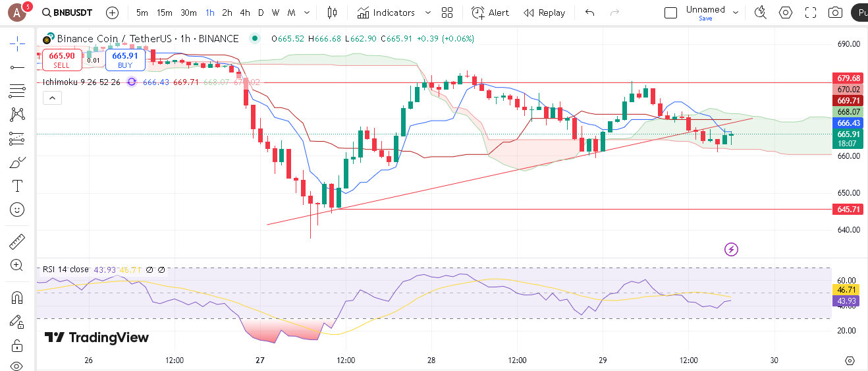Viewport: 868px width, 371px height.
Task: Toggle magnet mode
Action: point(17,298)
